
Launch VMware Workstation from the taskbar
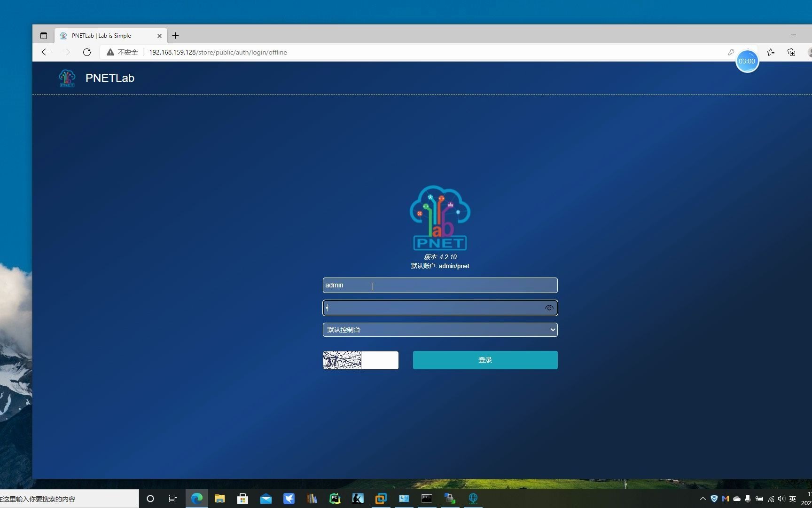tap(380, 498)
